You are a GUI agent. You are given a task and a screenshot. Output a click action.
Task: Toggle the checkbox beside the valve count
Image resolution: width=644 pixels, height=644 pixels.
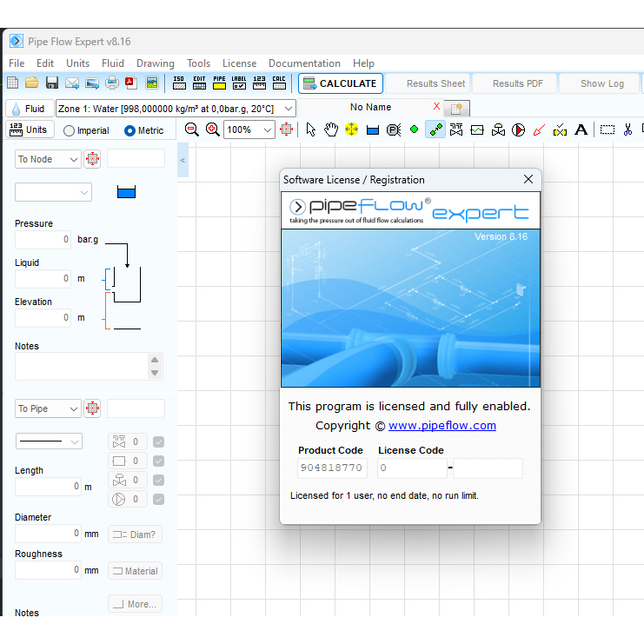(x=158, y=480)
